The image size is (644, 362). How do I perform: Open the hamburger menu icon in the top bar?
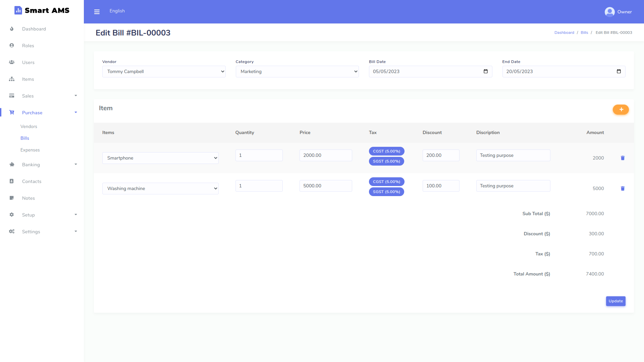[97, 11]
